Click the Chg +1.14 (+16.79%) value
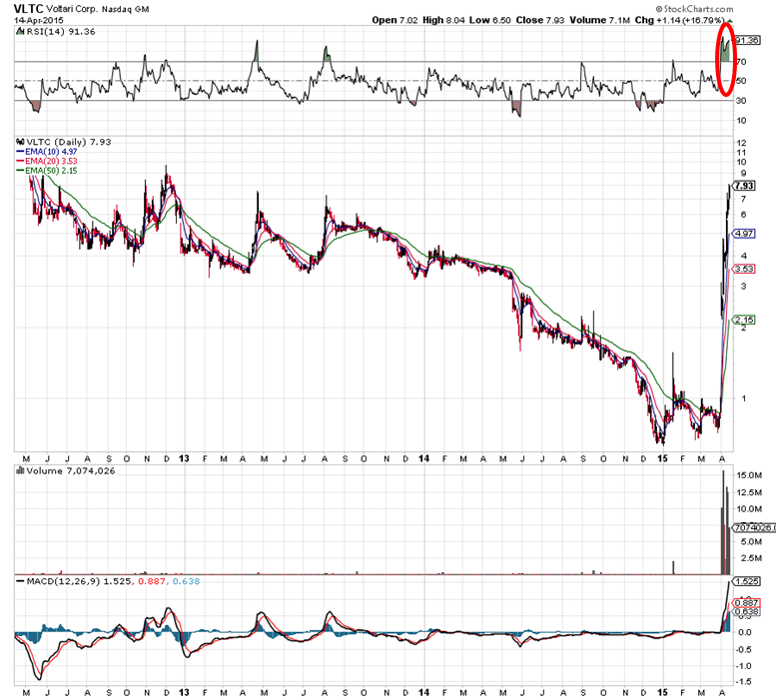 [x=679, y=20]
